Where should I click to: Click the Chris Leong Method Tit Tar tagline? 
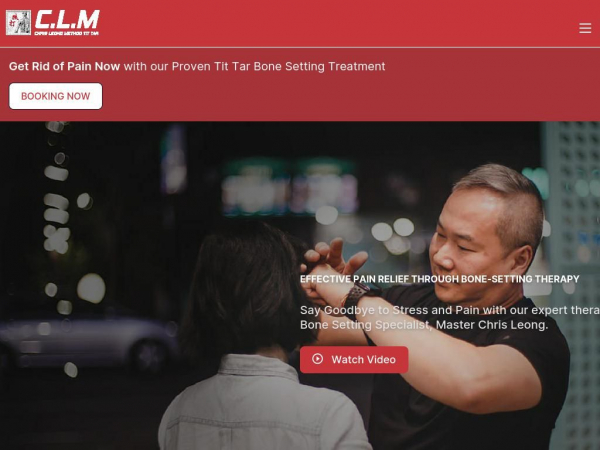[x=67, y=33]
